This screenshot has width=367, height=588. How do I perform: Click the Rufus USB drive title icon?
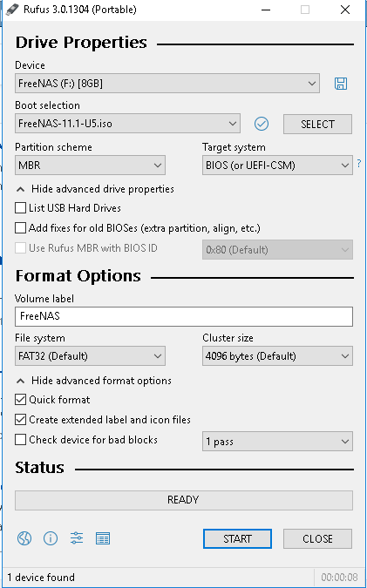pyautogui.click(x=12, y=10)
